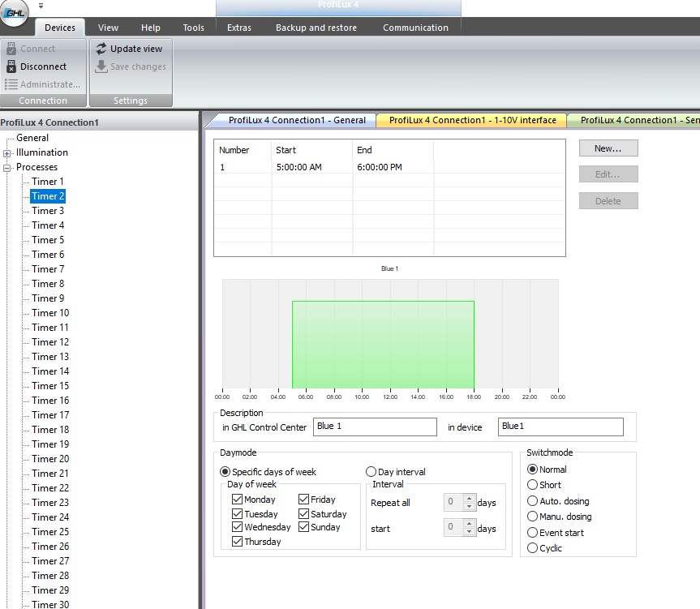Open the Help ribbon tab
Screen dimensions: 700x609
click(150, 28)
